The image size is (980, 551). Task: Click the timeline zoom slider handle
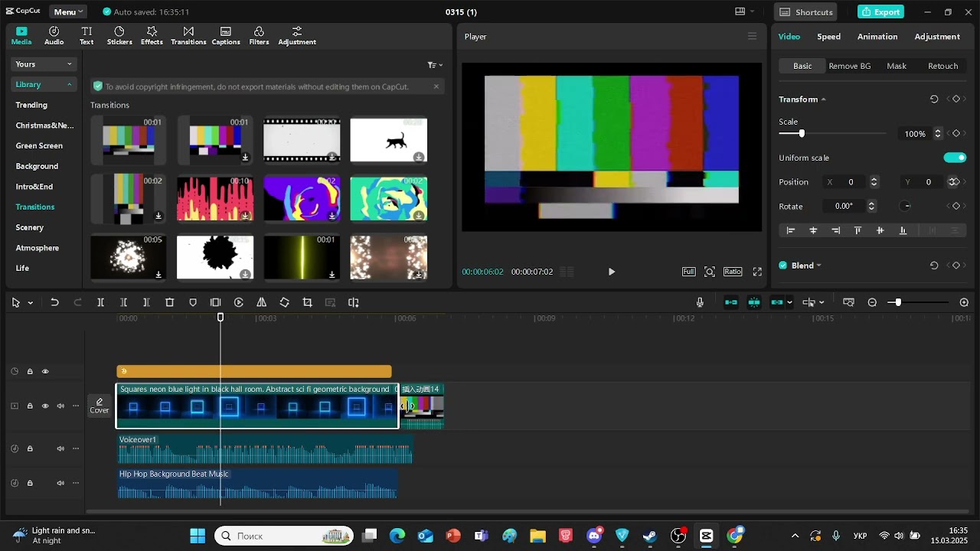pos(898,302)
